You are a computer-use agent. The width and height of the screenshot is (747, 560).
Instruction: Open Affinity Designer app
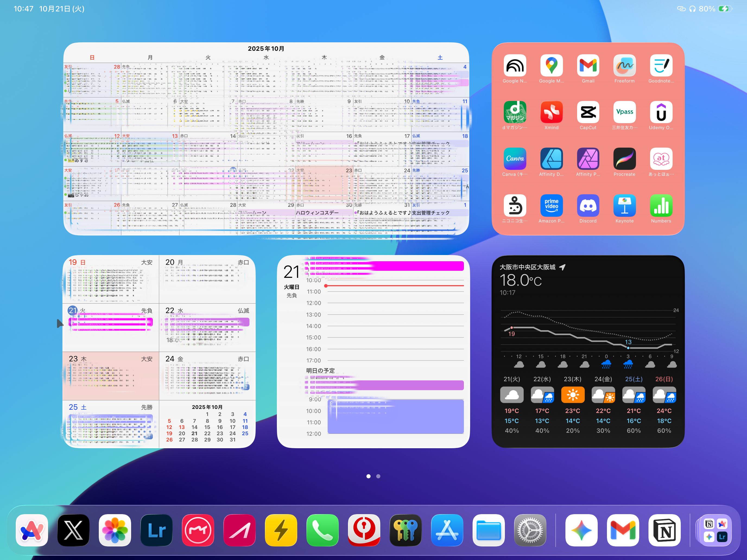tap(551, 159)
